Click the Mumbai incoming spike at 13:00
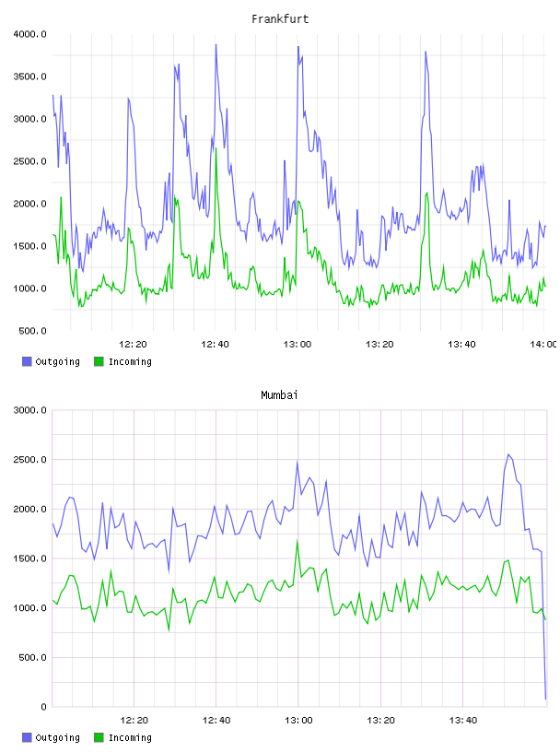Viewport: 560px width, 752px height. click(x=297, y=541)
